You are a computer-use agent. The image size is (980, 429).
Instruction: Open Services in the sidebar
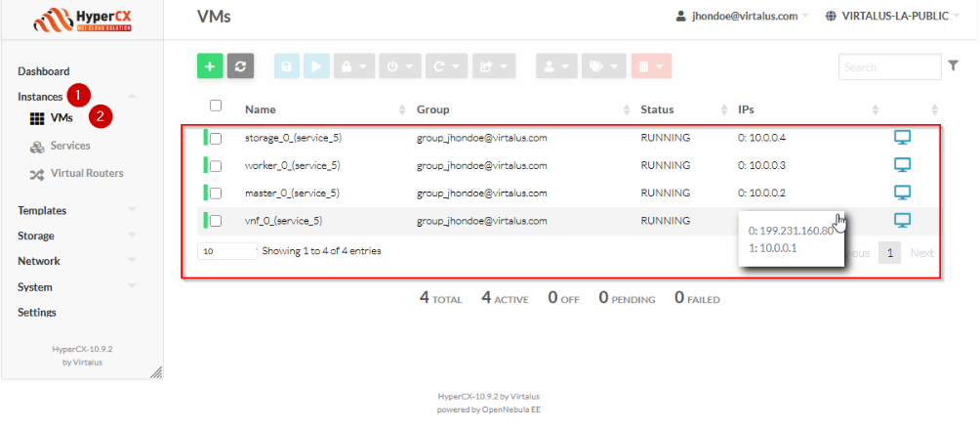click(x=69, y=146)
